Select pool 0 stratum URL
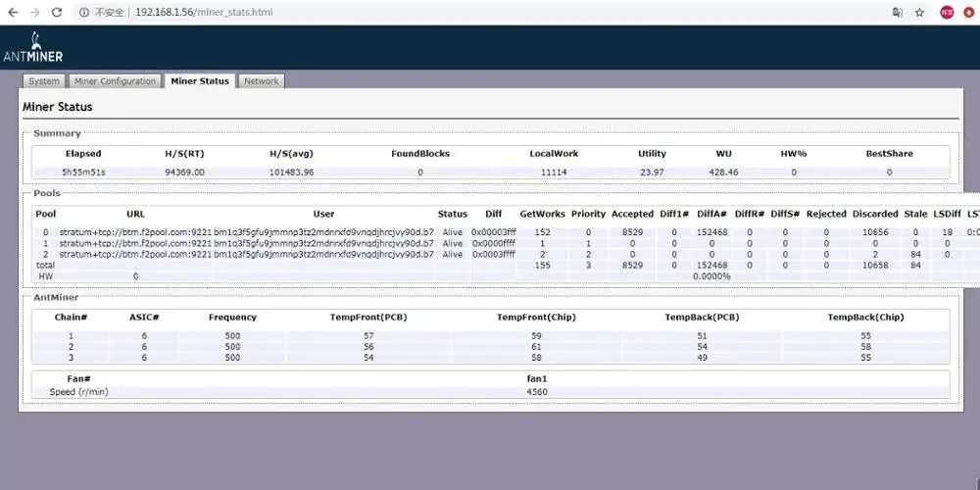 tap(135, 232)
